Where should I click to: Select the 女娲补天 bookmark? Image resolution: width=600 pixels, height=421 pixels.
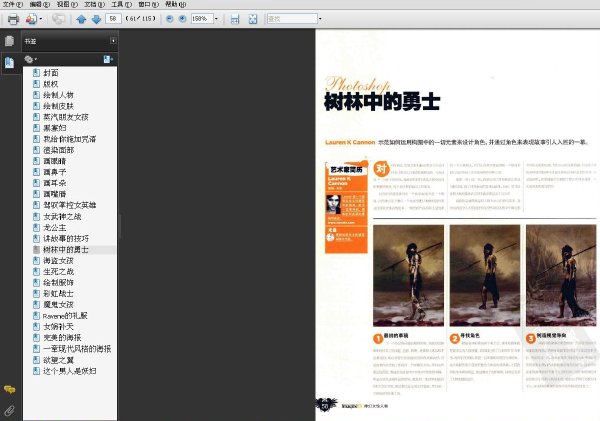tap(58, 326)
